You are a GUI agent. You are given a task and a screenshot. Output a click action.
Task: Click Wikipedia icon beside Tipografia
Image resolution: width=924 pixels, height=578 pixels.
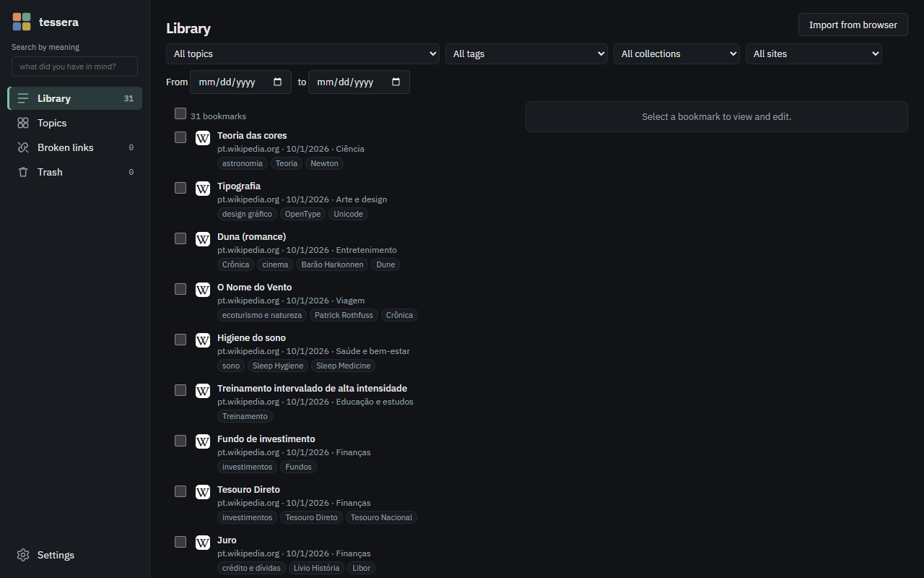[203, 188]
